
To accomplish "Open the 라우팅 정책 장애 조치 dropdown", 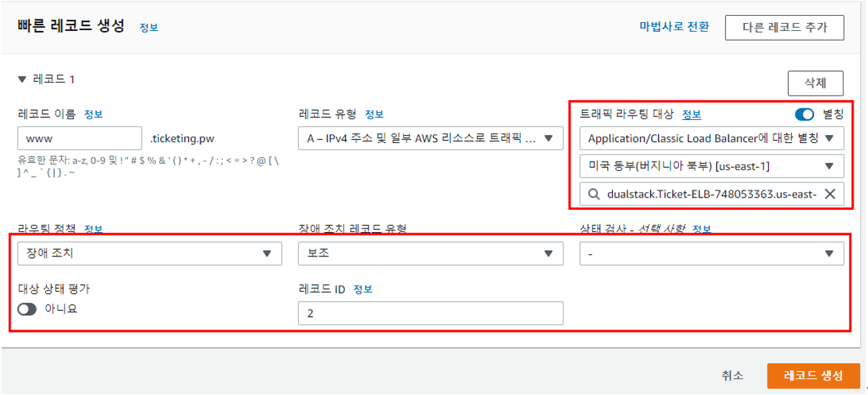I will coord(149,253).
